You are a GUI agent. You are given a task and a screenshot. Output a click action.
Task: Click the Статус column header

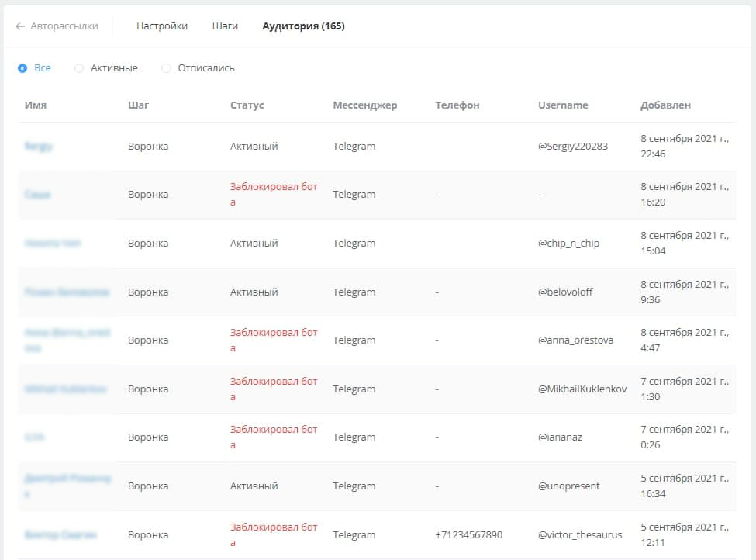pos(247,105)
